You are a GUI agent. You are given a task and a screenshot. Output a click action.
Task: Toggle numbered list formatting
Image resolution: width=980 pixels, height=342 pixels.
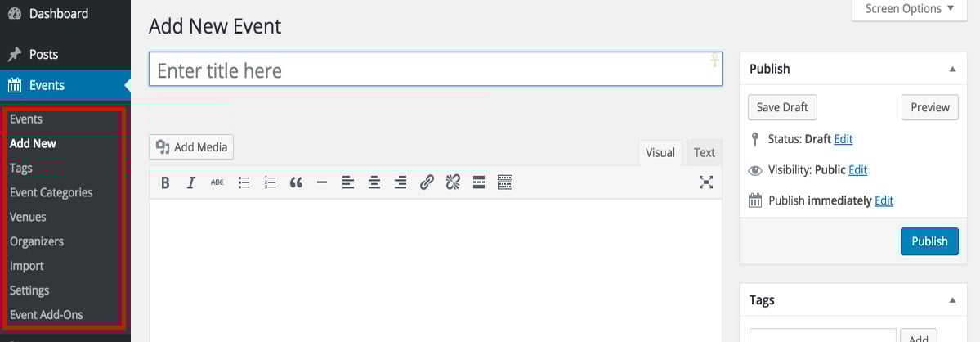pyautogui.click(x=270, y=182)
